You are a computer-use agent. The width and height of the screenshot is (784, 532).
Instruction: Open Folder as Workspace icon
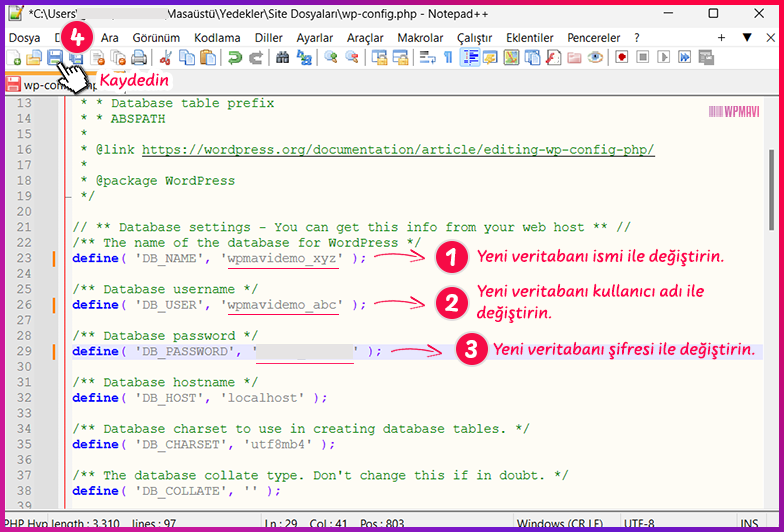574,58
